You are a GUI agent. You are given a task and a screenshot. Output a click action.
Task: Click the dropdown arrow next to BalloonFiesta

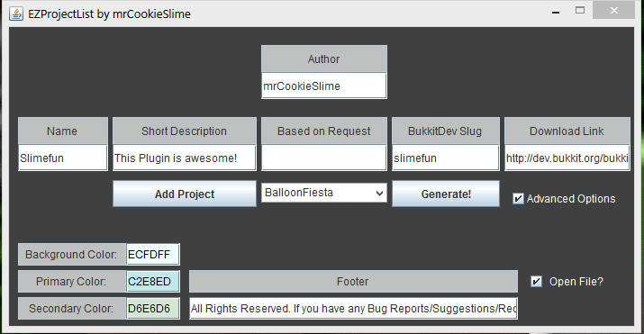(379, 193)
